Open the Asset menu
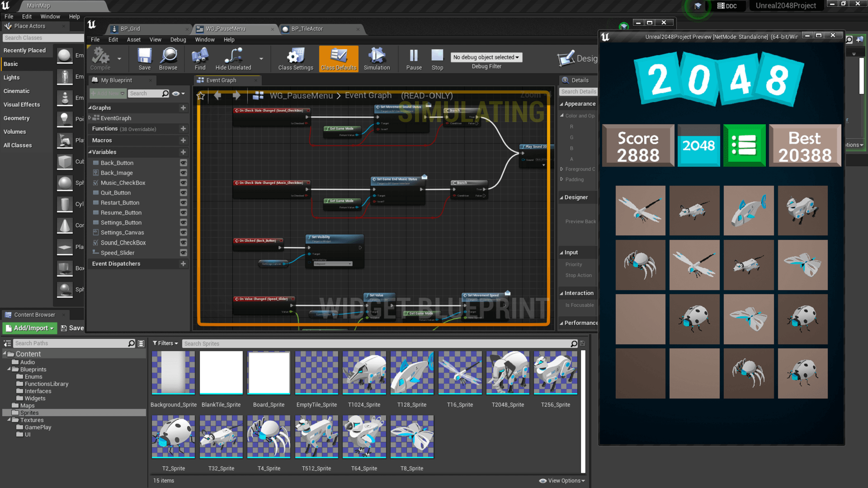 click(133, 40)
